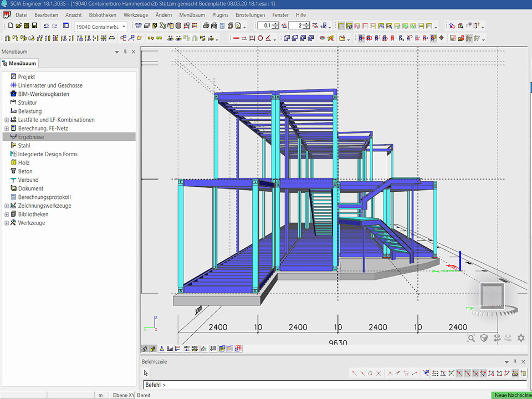
Task: Open the Bearbeiten menu
Action: click(46, 15)
